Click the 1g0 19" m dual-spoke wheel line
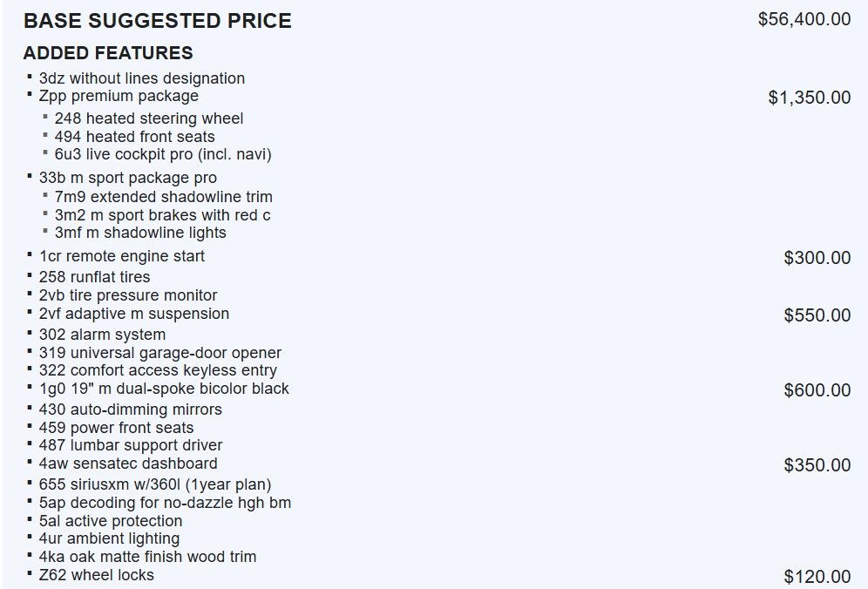The width and height of the screenshot is (868, 589). point(164,389)
